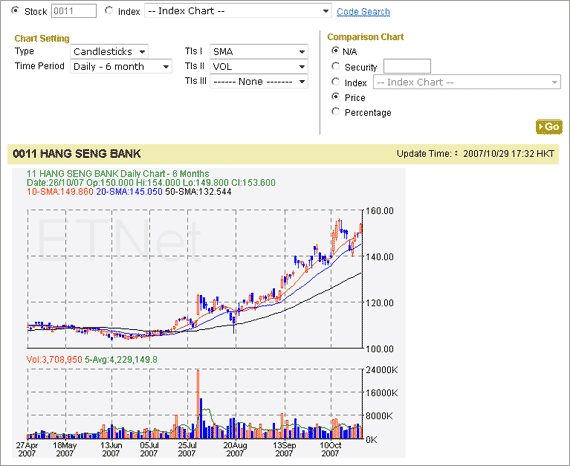Viewport: 570px width, 466px height.
Task: Select the Percentage radio button
Action: pos(336,112)
